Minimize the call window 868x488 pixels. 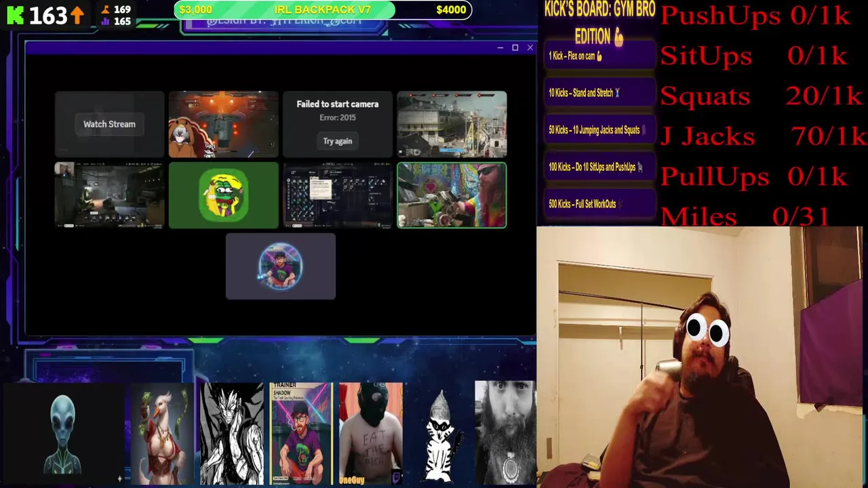pyautogui.click(x=500, y=47)
